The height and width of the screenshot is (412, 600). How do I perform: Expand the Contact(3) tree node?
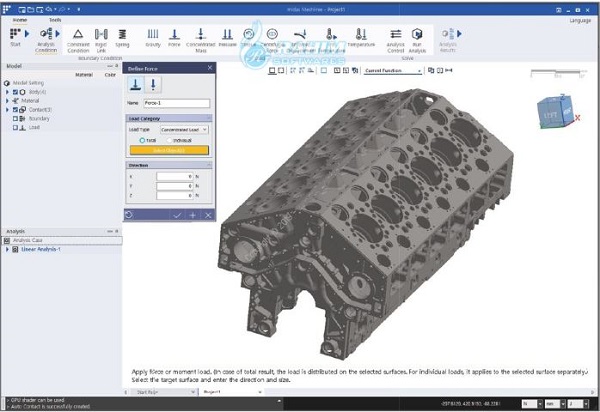pyautogui.click(x=7, y=110)
